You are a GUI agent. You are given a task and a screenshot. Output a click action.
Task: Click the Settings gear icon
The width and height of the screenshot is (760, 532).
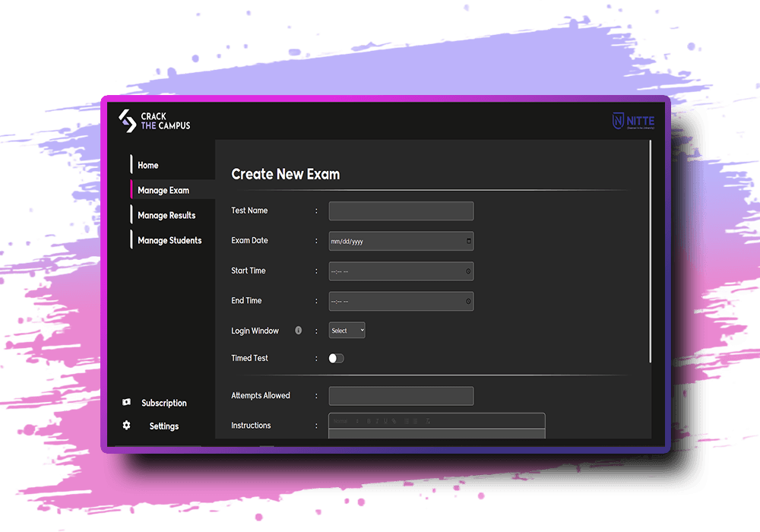126,426
